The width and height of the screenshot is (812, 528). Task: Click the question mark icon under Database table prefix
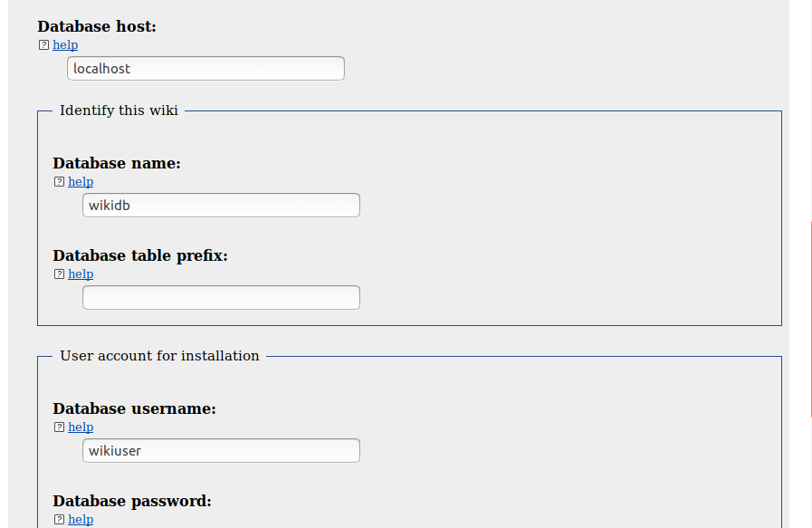click(59, 274)
